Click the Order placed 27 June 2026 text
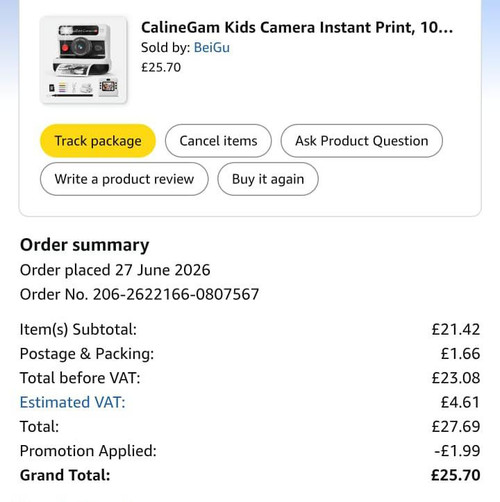Image resolution: width=500 pixels, height=502 pixels. 115,270
